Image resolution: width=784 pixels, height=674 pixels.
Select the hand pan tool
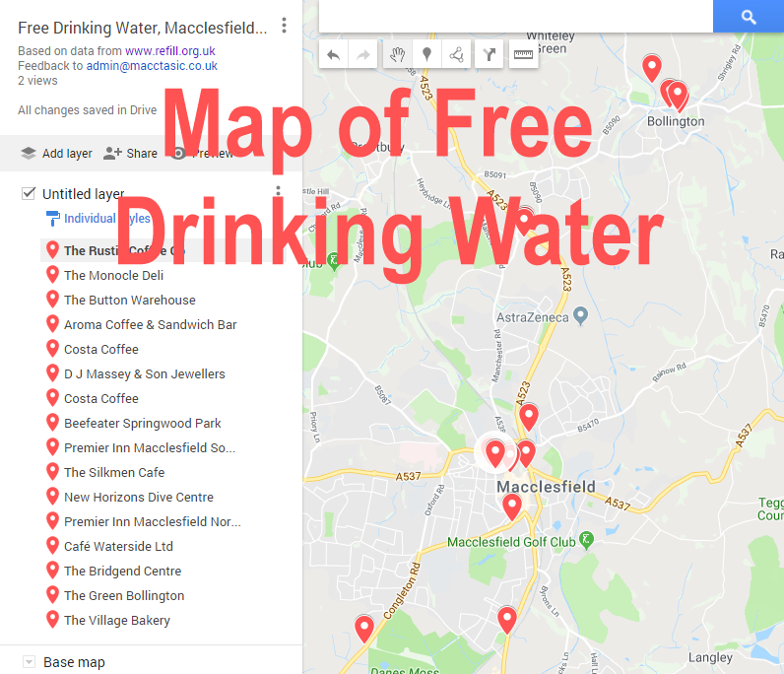(398, 54)
